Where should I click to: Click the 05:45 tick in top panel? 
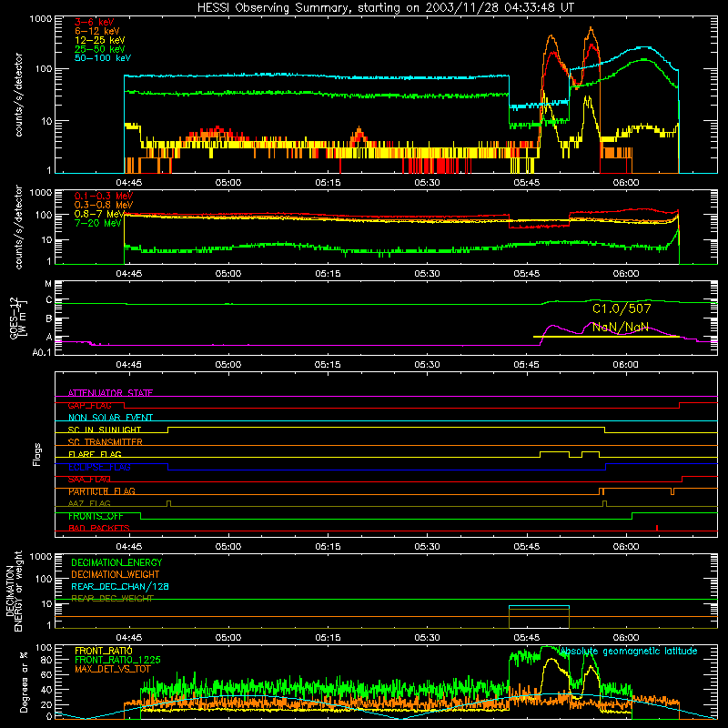point(527,183)
